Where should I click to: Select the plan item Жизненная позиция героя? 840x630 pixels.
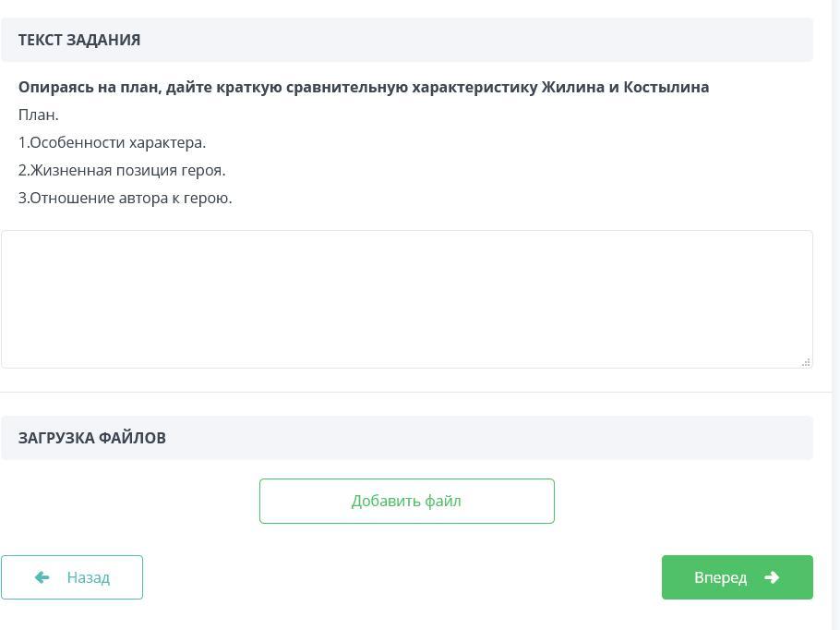coord(122,170)
